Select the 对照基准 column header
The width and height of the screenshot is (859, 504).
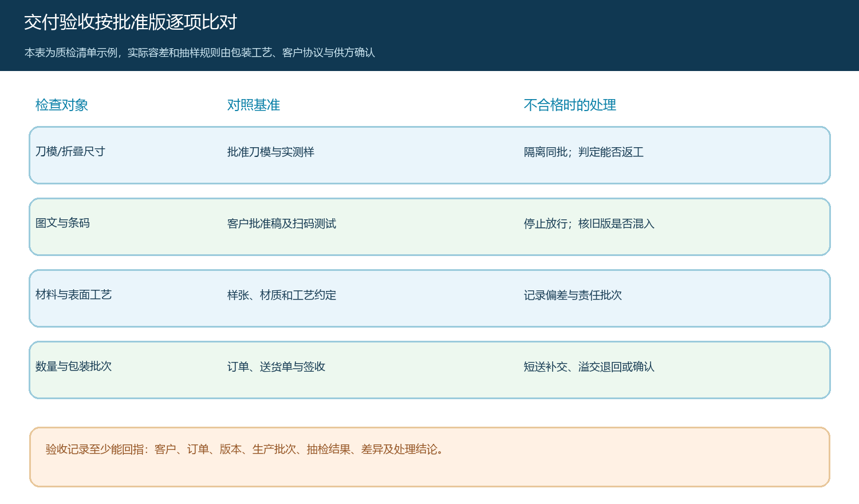pos(254,105)
